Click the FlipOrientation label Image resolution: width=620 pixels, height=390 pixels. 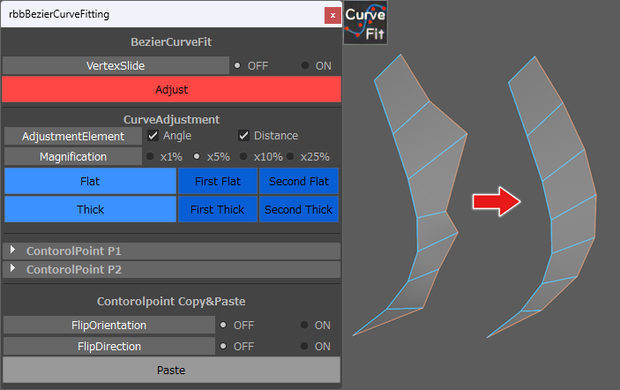pyautogui.click(x=109, y=325)
